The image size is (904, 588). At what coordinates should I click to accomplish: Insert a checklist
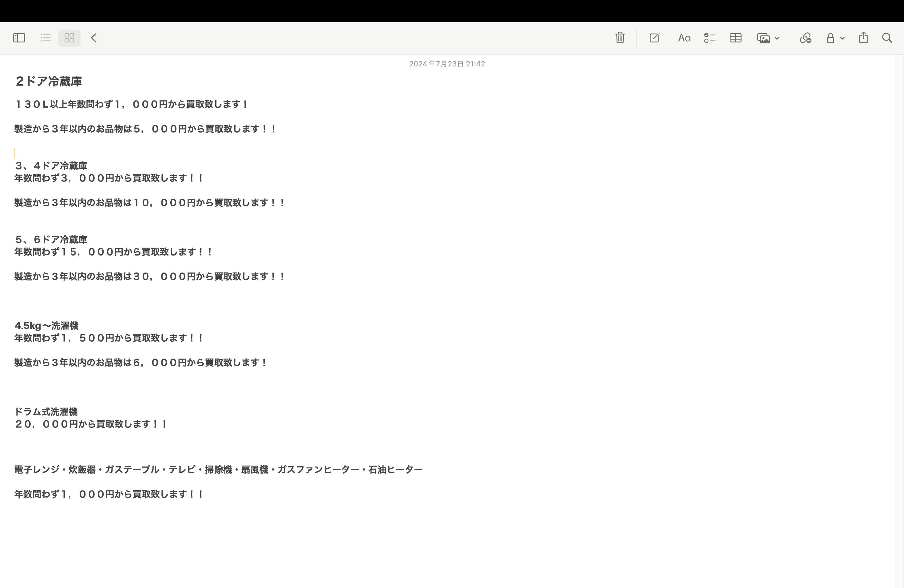(710, 38)
